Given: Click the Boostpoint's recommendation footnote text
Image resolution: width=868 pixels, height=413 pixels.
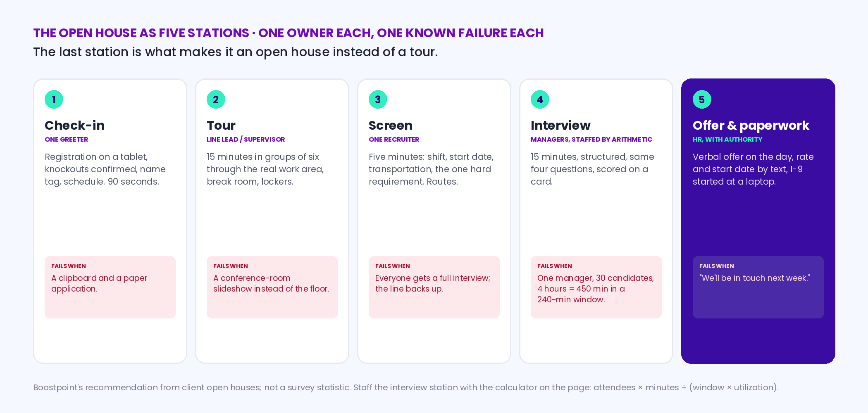Looking at the screenshot, I should click(x=406, y=387).
